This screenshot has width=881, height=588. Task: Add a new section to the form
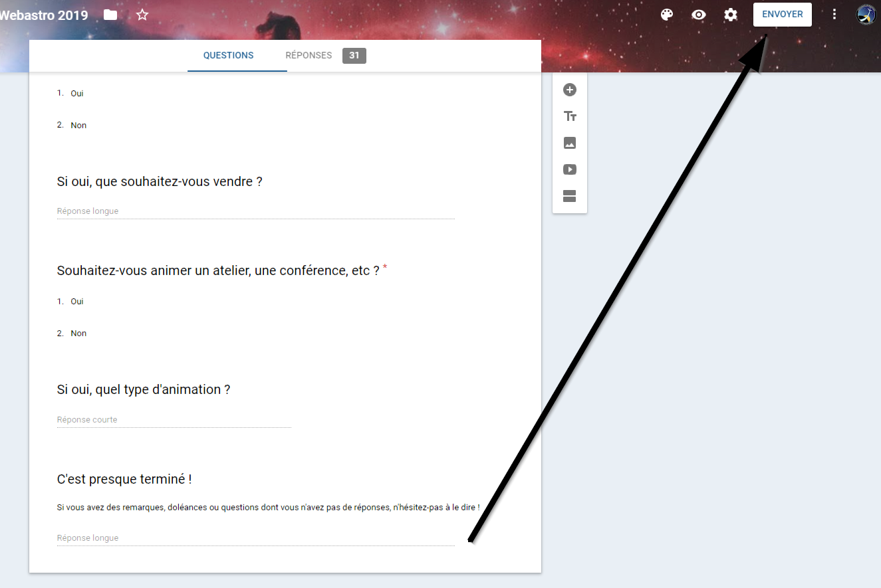570,196
